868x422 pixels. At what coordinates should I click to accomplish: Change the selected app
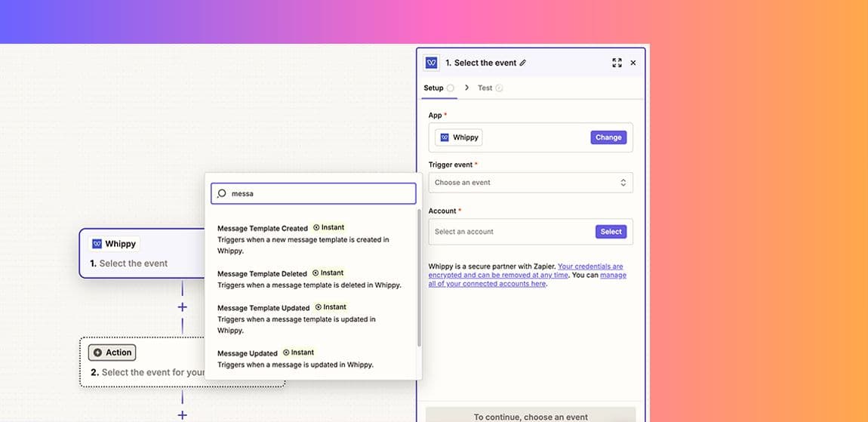608,137
